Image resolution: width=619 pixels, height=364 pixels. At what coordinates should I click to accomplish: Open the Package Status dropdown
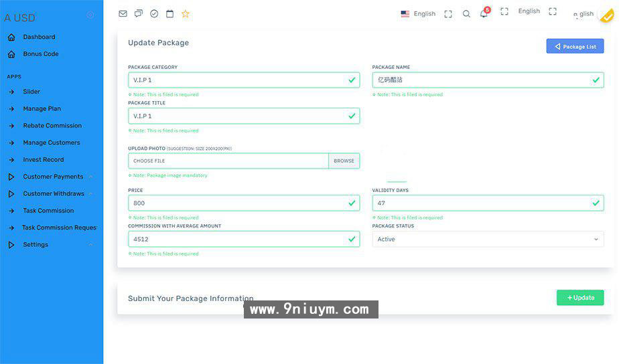coord(488,240)
